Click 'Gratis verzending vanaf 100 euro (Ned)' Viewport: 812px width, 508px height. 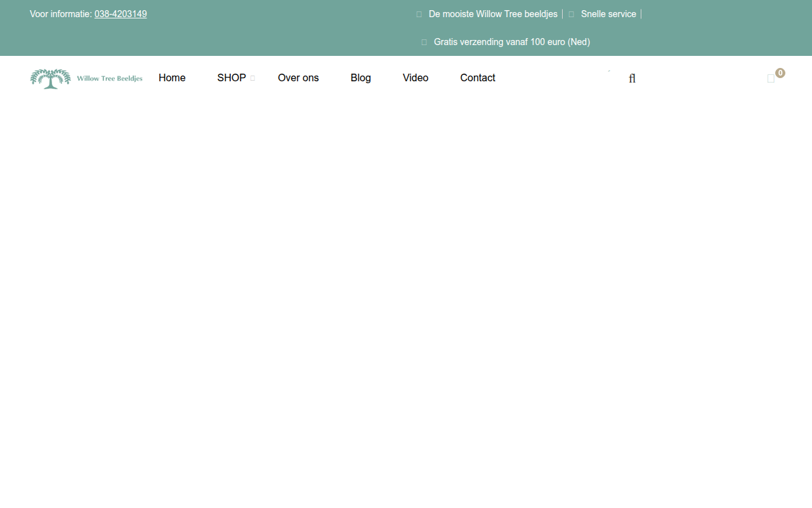point(512,42)
